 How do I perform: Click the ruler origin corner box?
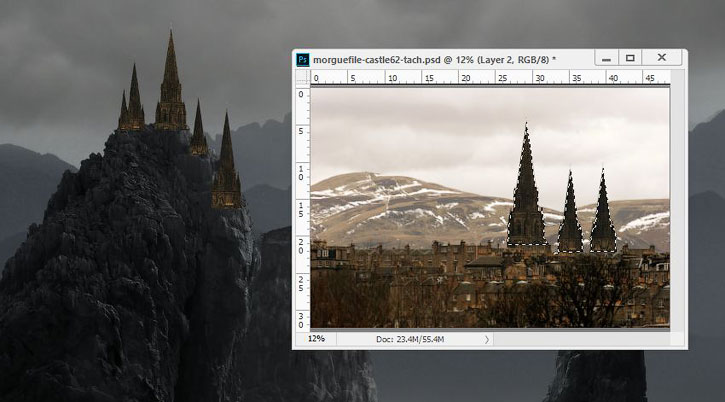pyautogui.click(x=303, y=77)
